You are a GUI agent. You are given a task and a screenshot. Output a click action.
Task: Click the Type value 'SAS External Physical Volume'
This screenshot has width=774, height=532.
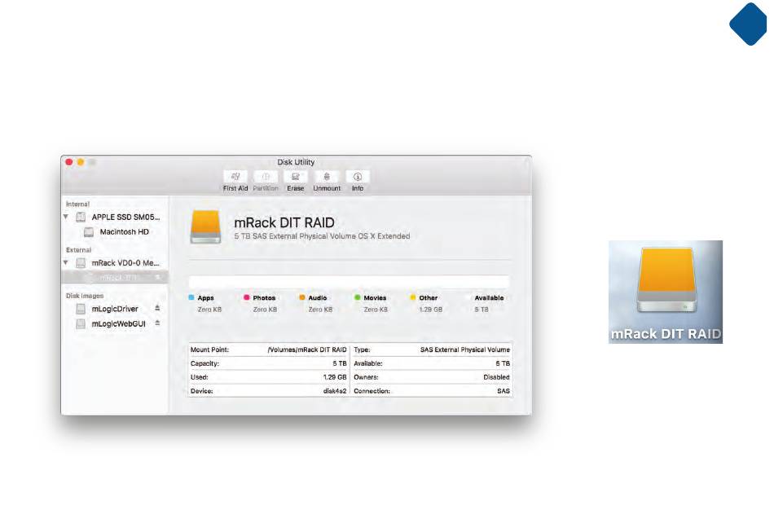[x=465, y=350]
